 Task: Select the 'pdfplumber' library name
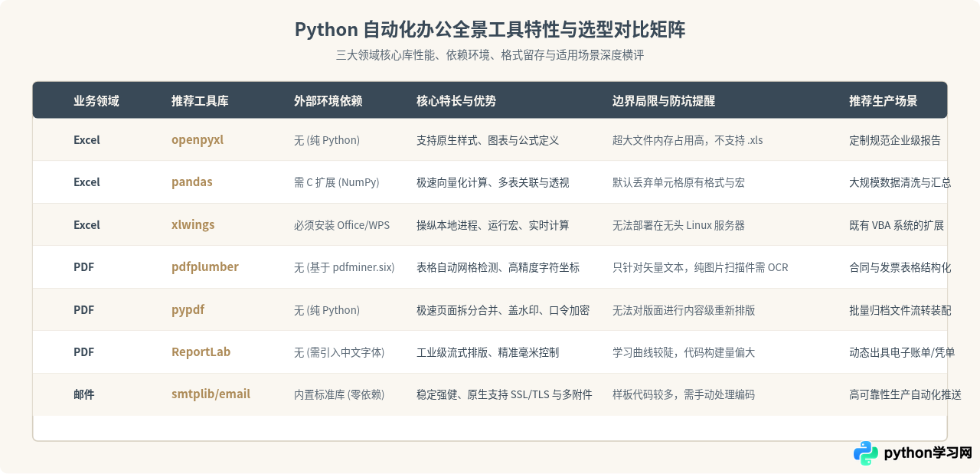(x=205, y=267)
